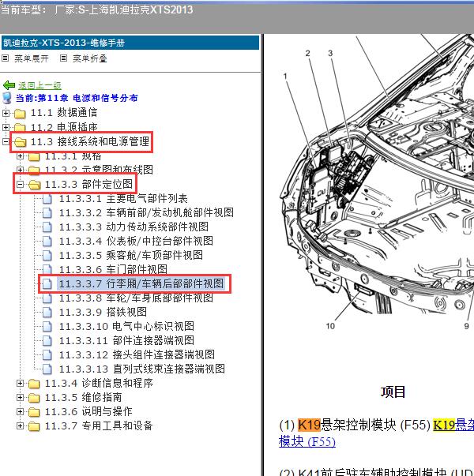Open 11.3.3.11 部件连接器端视图
The image size is (474, 476).
tap(126, 340)
